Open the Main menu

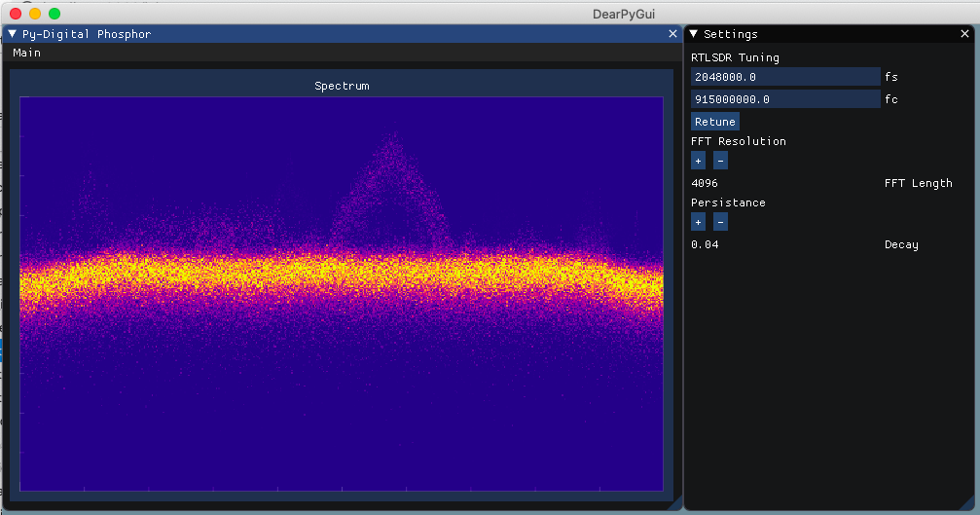point(27,54)
